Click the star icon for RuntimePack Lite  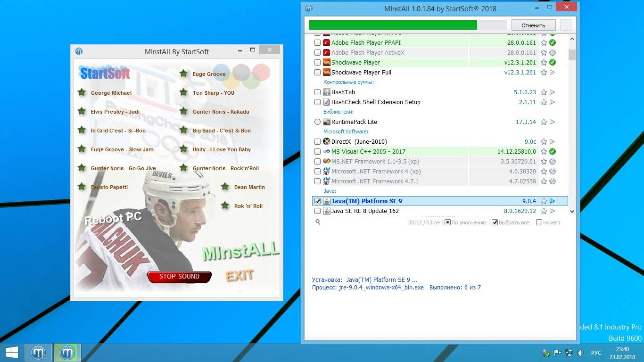(x=544, y=122)
